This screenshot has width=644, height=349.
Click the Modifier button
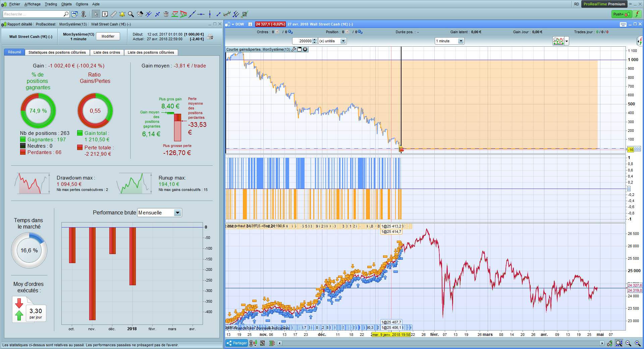tap(108, 36)
